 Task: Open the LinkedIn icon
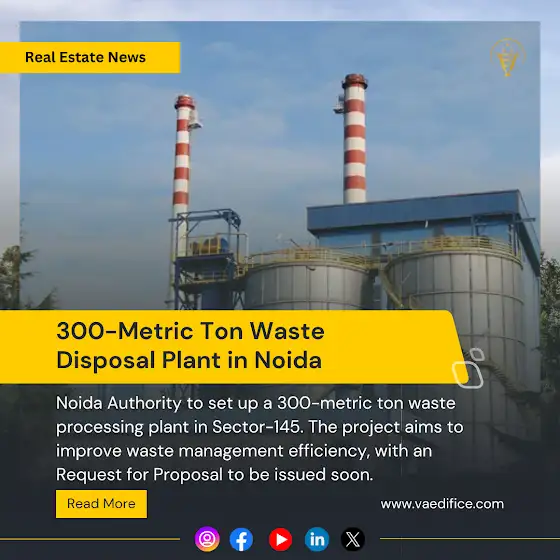coord(317,539)
